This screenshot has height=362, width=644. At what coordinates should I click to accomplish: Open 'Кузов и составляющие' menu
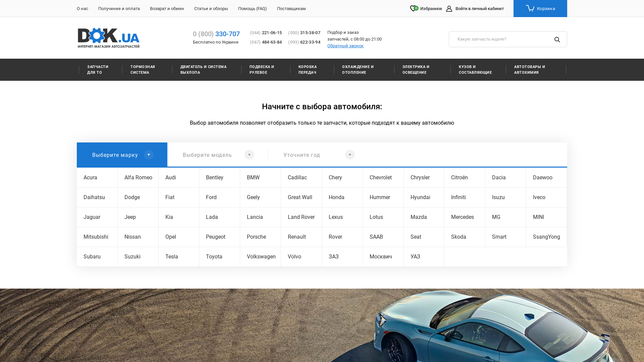pyautogui.click(x=475, y=70)
